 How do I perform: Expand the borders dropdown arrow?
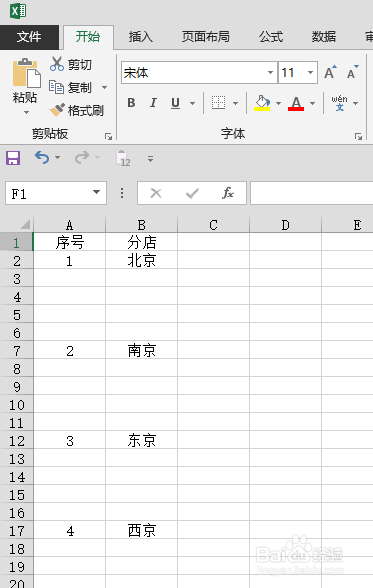[235, 103]
